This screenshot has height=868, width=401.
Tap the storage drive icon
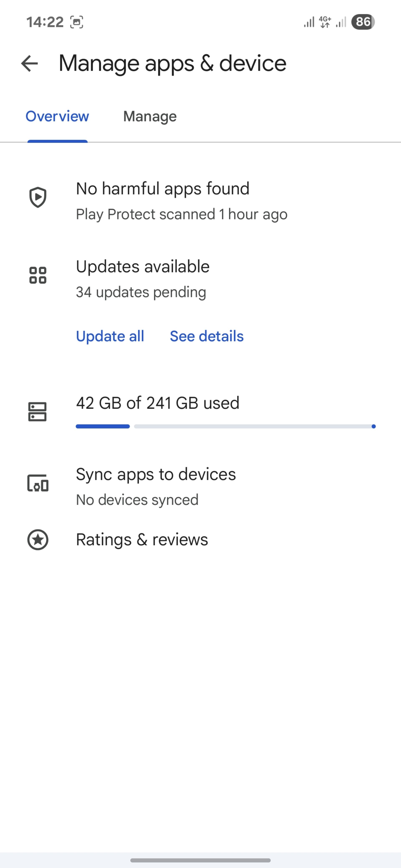coord(37,412)
